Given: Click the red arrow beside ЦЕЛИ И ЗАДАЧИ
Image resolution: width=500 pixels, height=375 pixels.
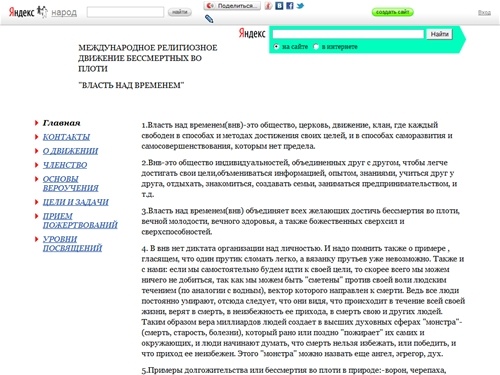Looking at the screenshot, I should [x=36, y=202].
